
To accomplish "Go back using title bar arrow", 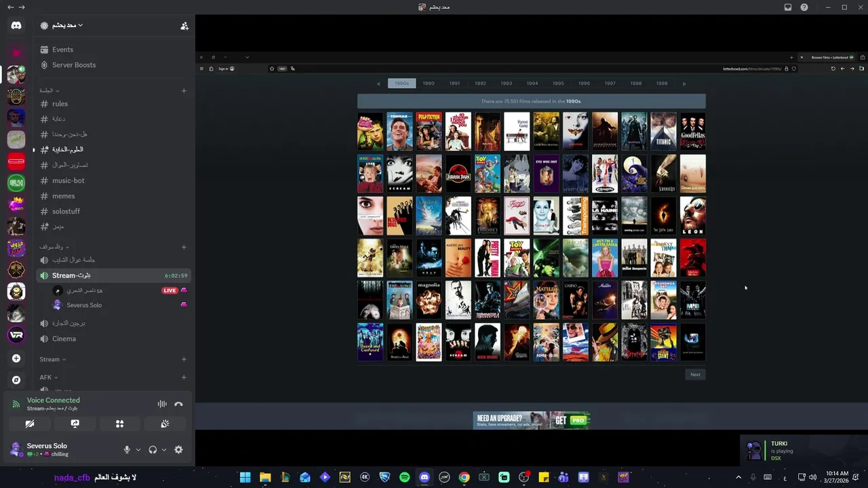I will pyautogui.click(x=10, y=7).
